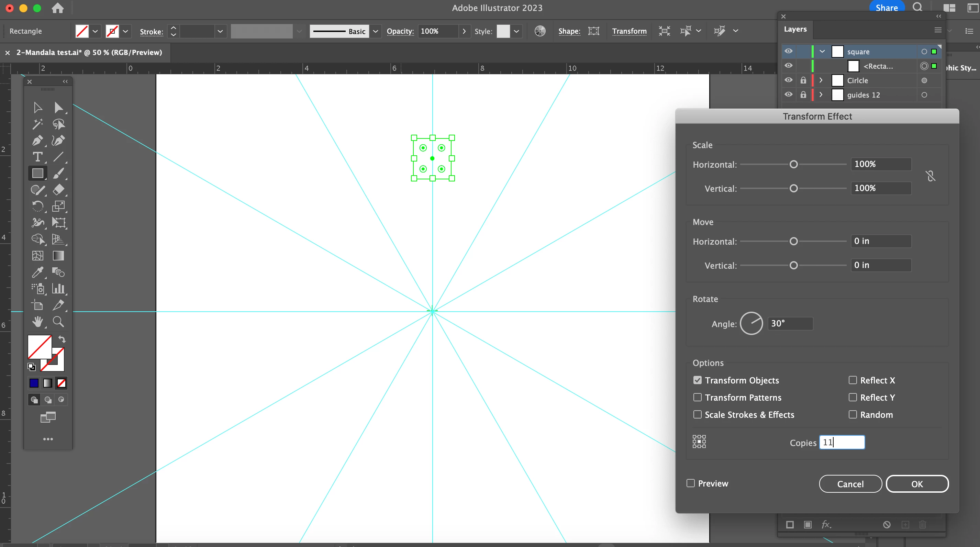Select the Pen tool

click(x=37, y=141)
